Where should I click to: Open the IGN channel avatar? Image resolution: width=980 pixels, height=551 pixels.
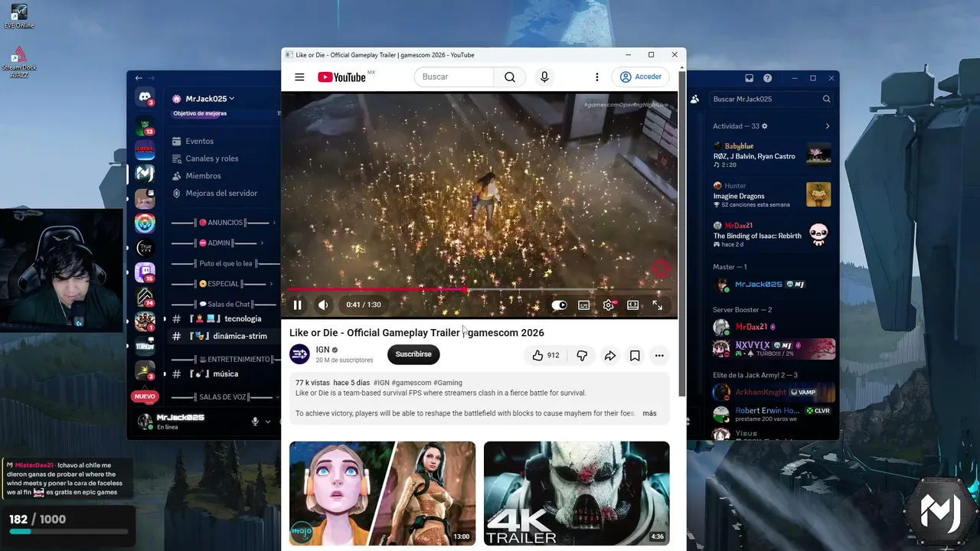click(299, 354)
